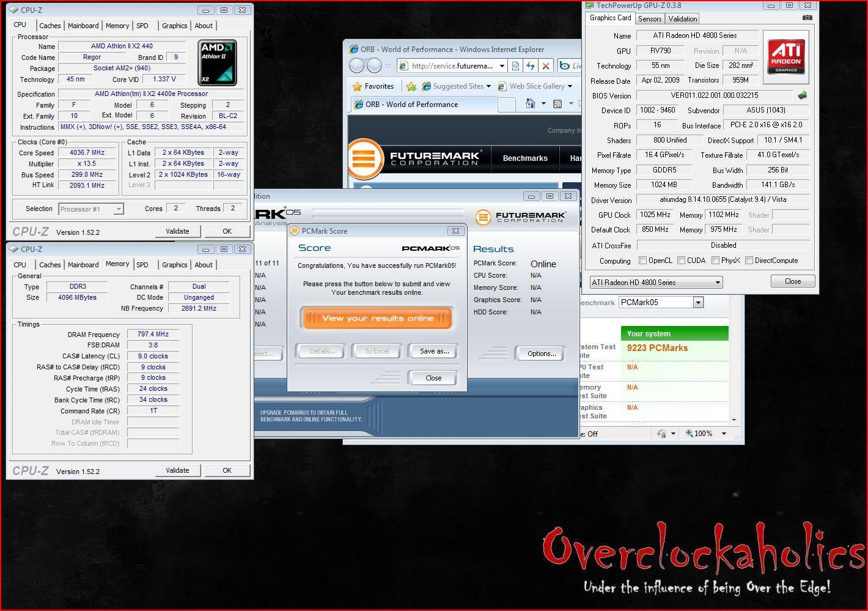
Task: Click OK in bottom CPU-Z window
Action: pyautogui.click(x=227, y=470)
